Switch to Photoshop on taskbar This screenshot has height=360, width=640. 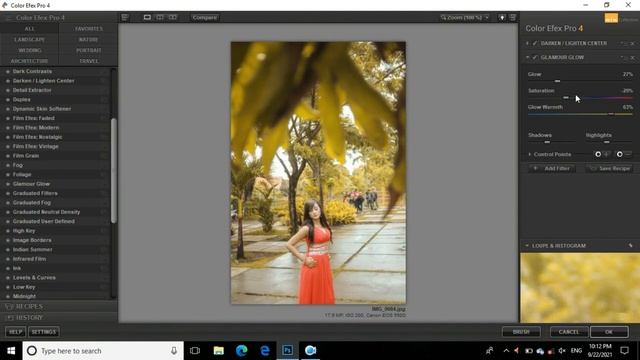287,351
